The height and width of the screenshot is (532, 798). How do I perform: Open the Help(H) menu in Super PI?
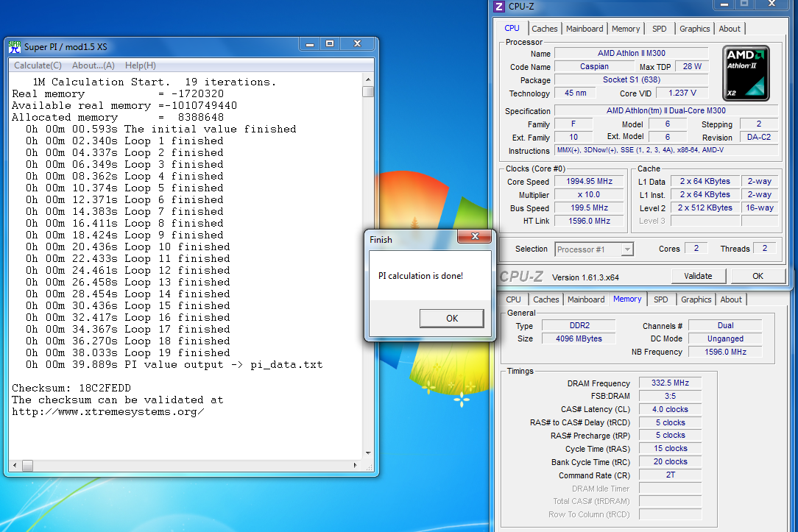[141, 65]
